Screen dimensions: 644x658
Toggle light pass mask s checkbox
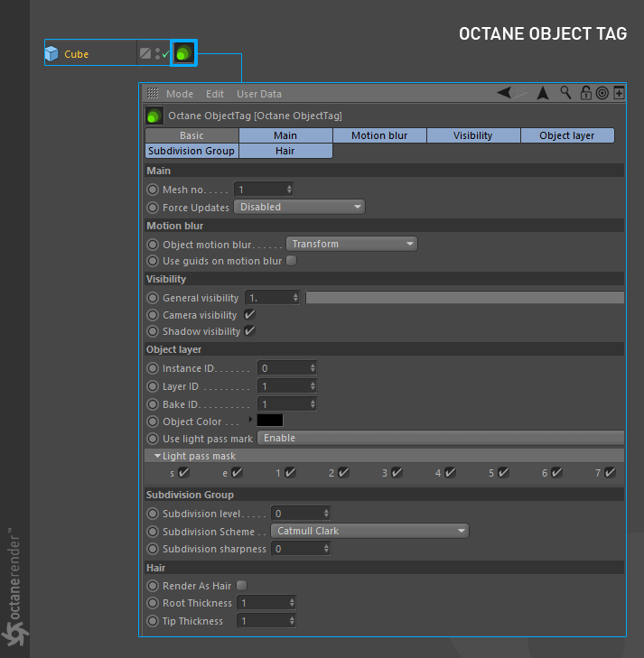[x=183, y=473]
